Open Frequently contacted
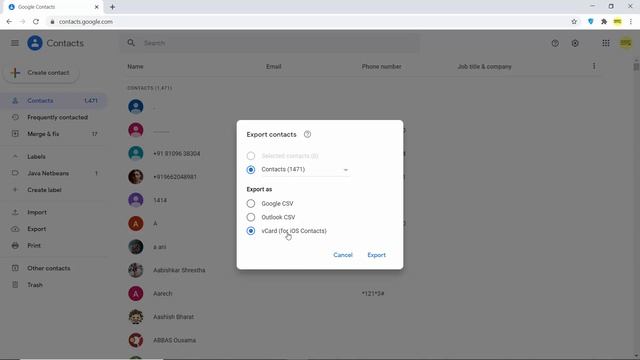 pos(54,117)
